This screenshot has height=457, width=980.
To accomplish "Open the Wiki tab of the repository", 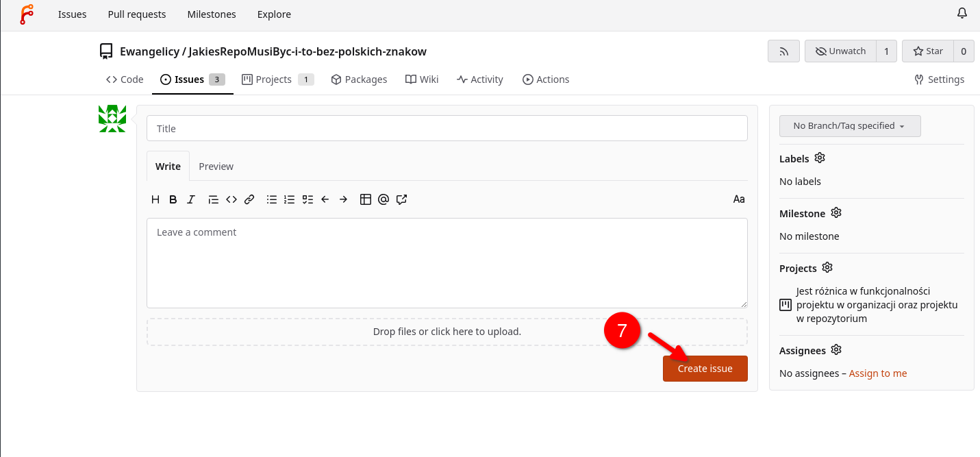I will pyautogui.click(x=422, y=79).
